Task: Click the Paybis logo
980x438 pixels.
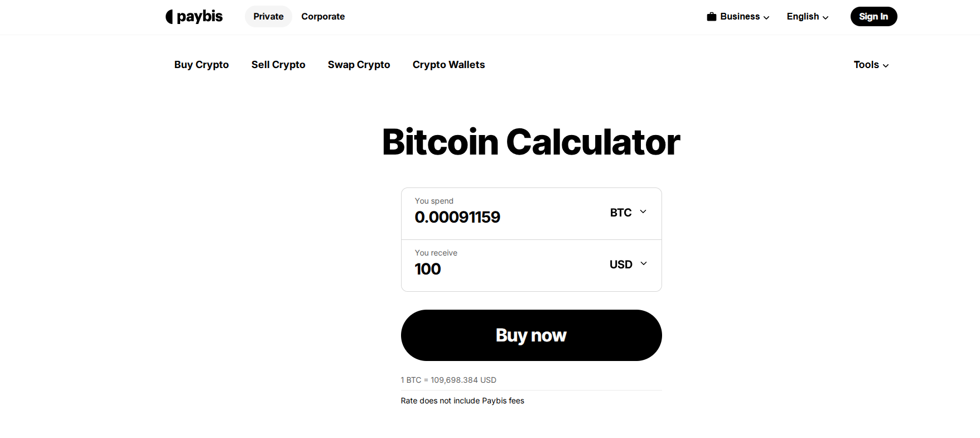Action: [194, 16]
